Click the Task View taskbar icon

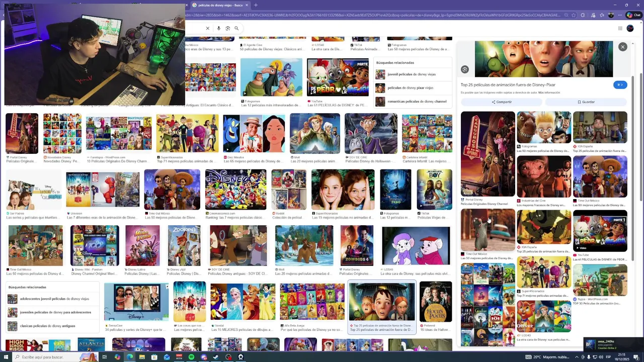click(x=105, y=357)
